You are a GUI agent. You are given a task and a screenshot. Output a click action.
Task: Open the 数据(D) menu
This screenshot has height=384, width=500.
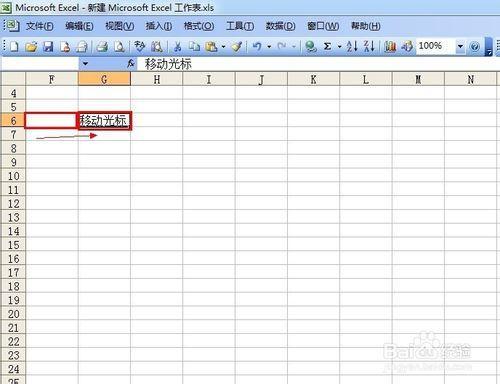click(x=280, y=26)
